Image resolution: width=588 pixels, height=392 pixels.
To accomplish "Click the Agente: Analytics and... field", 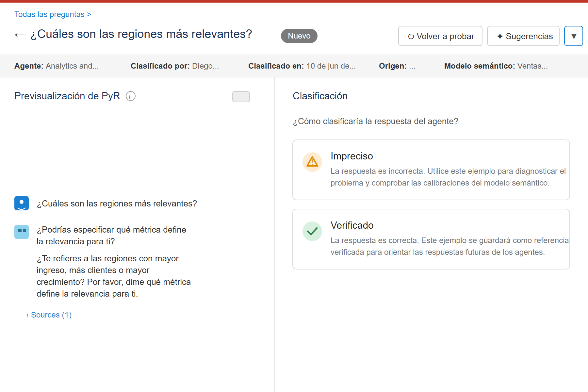I will coord(57,66).
